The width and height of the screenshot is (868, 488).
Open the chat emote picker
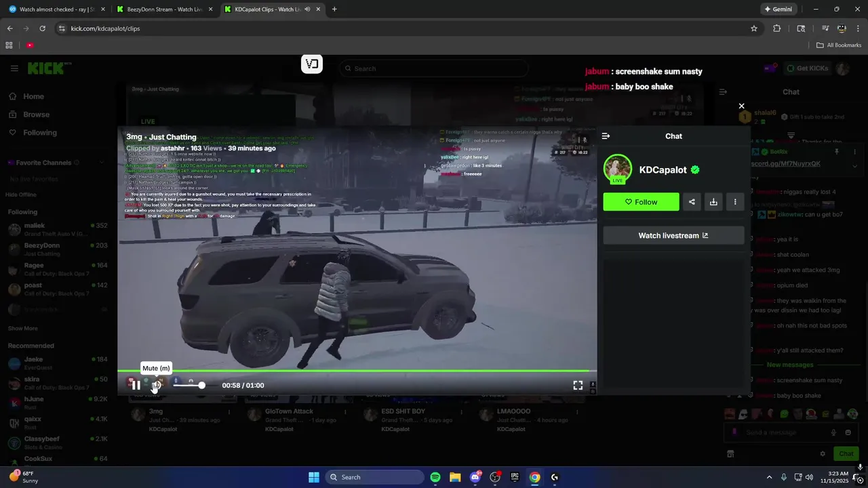click(x=848, y=432)
